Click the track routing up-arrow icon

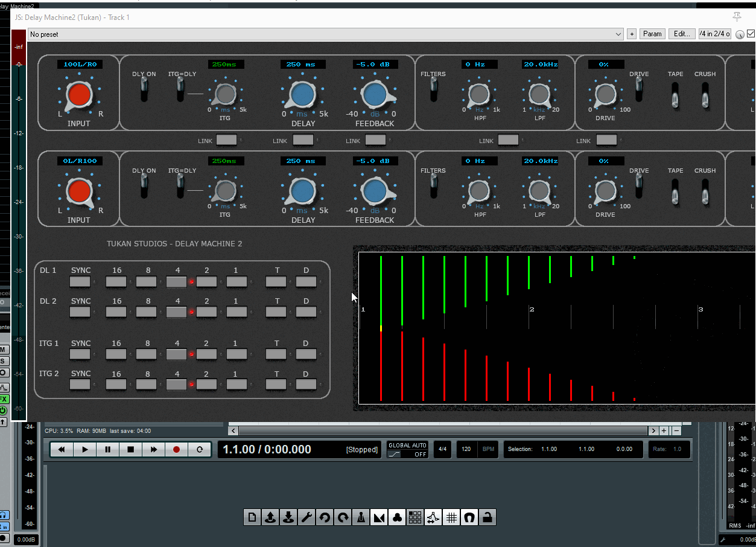(4, 421)
